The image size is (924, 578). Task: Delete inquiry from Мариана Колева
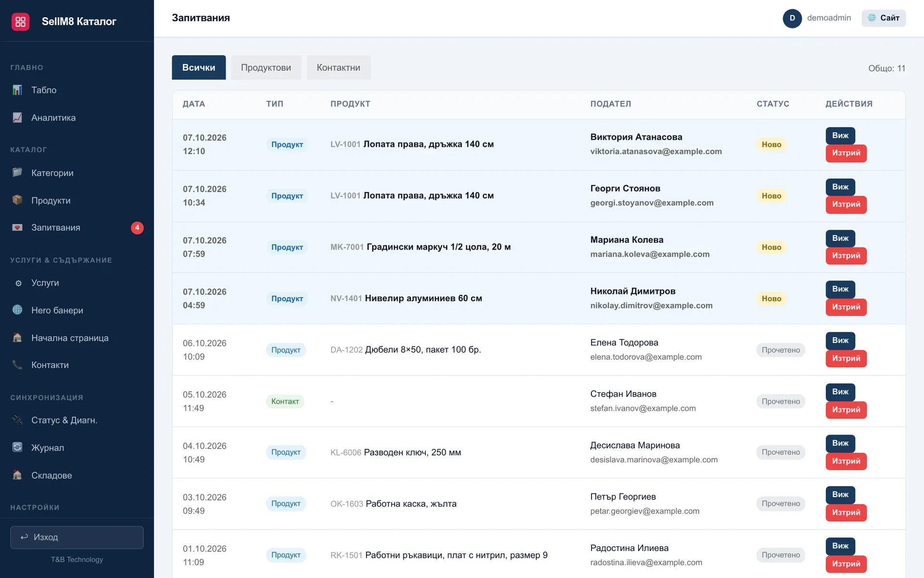click(846, 256)
